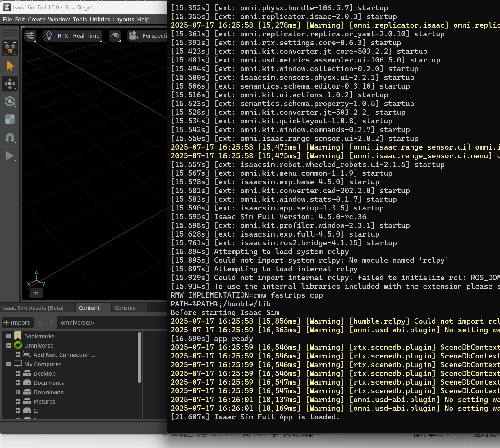The height and width of the screenshot is (448, 500).
Task: Go back in content browser history
Action: tap(40, 323)
